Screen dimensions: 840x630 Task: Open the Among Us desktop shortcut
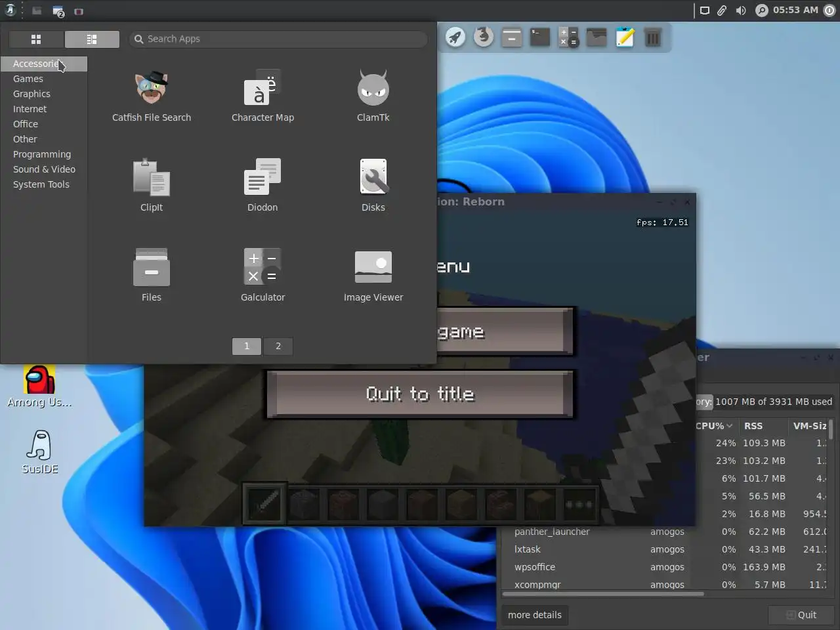tap(39, 387)
